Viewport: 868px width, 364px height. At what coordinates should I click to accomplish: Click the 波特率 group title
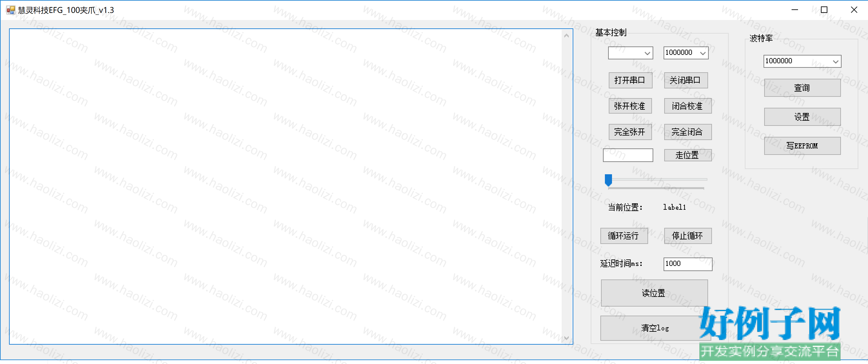click(761, 38)
